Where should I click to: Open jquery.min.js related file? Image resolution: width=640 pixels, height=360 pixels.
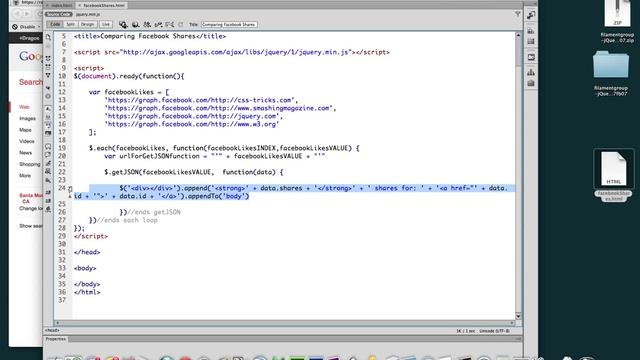[x=88, y=15]
